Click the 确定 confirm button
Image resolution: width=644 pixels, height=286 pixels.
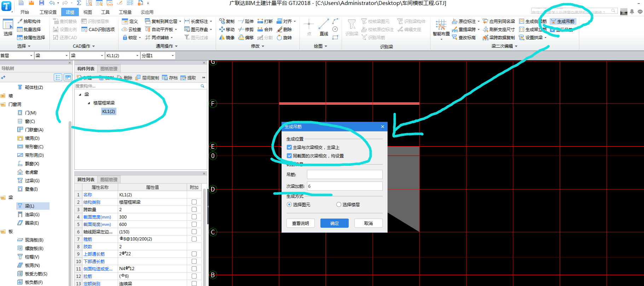[x=335, y=223]
